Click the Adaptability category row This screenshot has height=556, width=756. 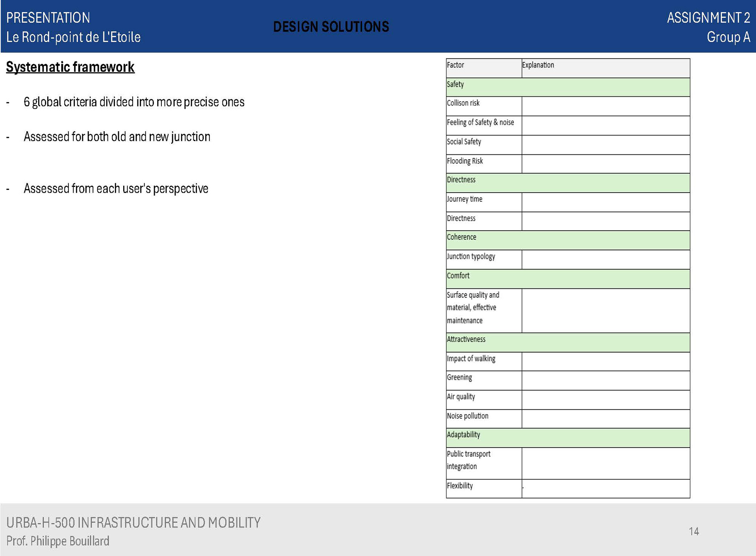tap(567, 437)
